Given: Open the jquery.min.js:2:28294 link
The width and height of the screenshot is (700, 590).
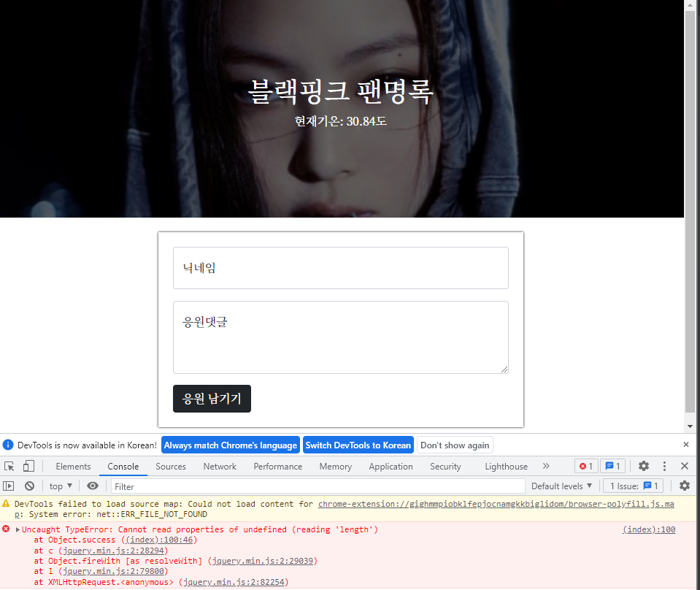Looking at the screenshot, I should coord(113,551).
